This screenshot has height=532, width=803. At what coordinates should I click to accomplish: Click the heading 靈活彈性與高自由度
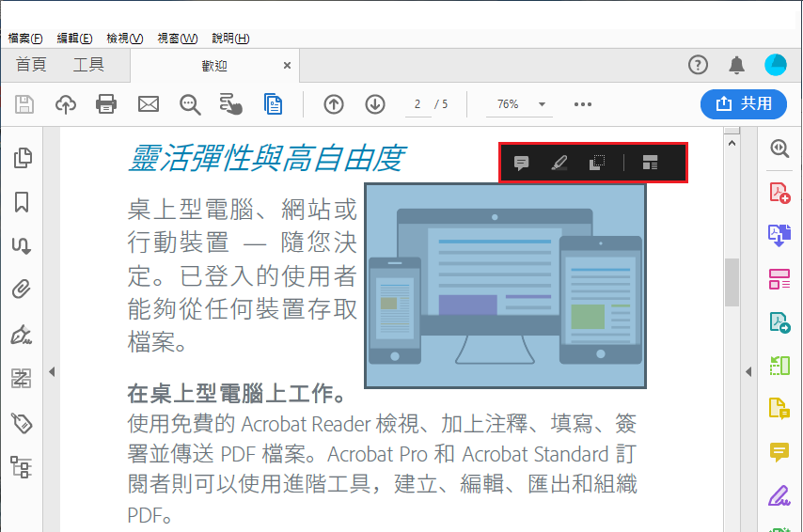[x=266, y=158]
